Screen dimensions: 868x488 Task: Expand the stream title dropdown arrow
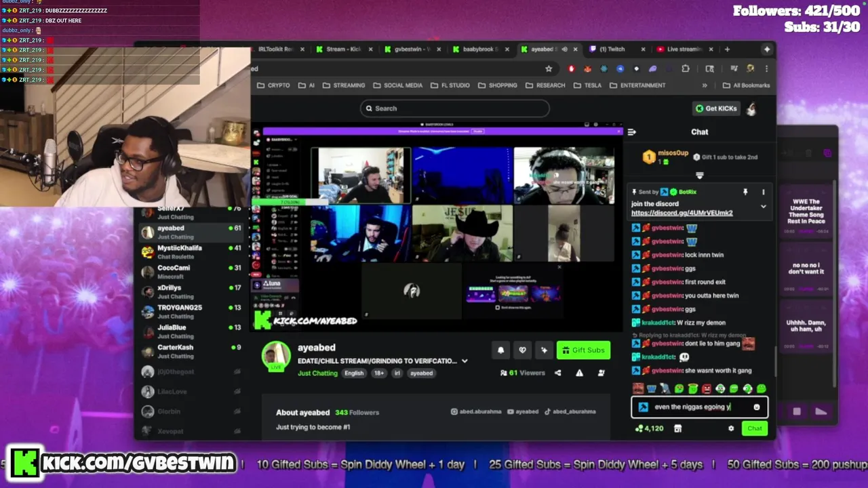point(465,361)
